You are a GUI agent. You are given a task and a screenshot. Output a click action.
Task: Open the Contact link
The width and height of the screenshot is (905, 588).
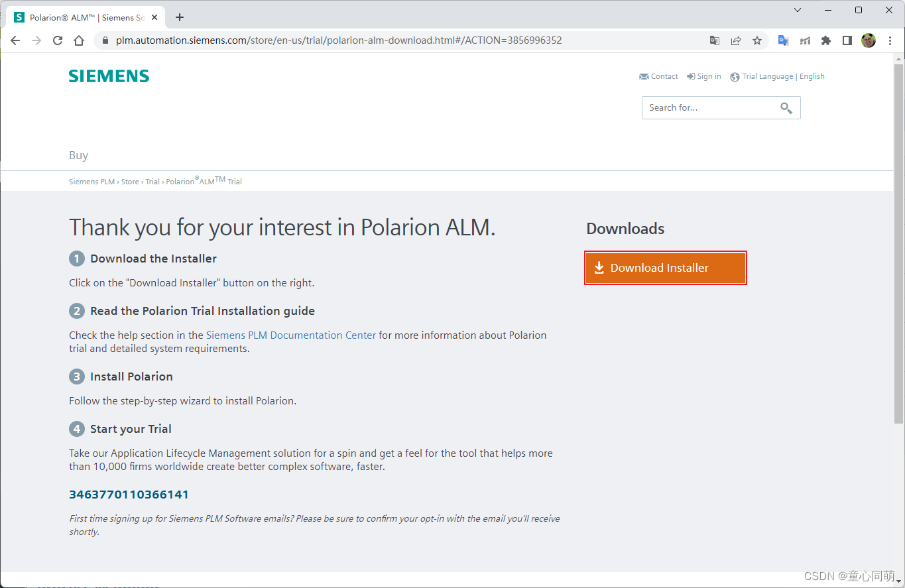tap(658, 76)
